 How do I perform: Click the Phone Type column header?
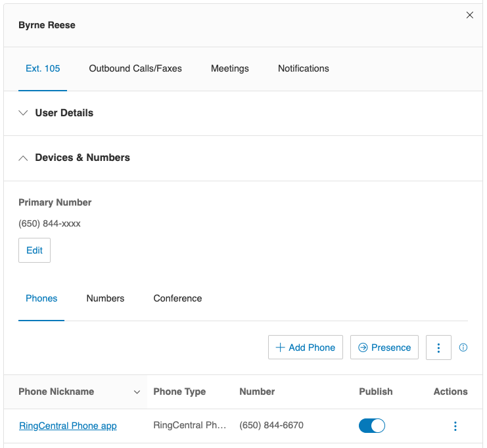(x=179, y=392)
